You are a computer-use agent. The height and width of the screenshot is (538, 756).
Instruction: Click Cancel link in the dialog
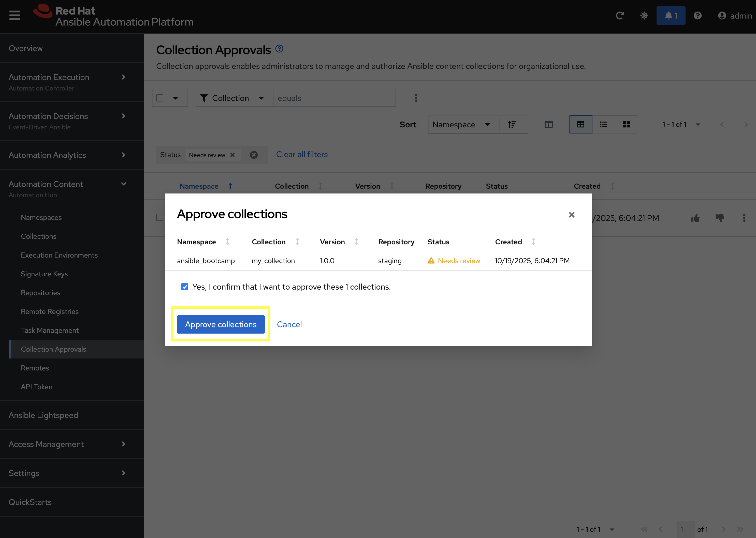(289, 324)
